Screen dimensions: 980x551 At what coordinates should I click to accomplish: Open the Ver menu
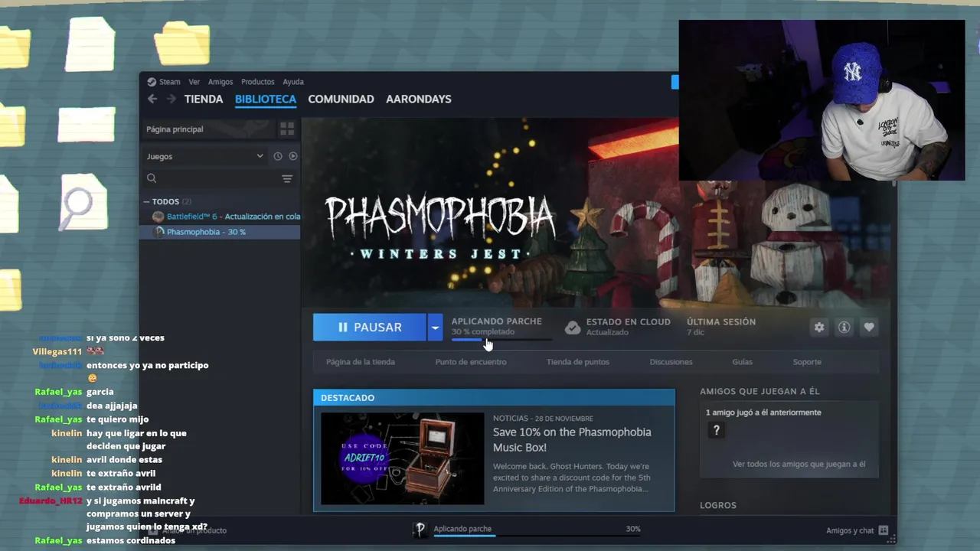[x=194, y=82]
